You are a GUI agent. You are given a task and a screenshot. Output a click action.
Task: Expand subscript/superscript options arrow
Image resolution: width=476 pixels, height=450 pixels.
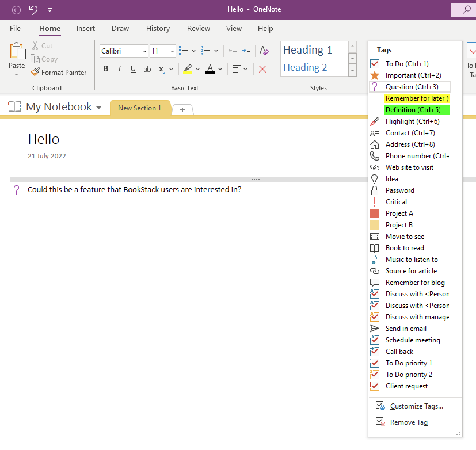171,70
